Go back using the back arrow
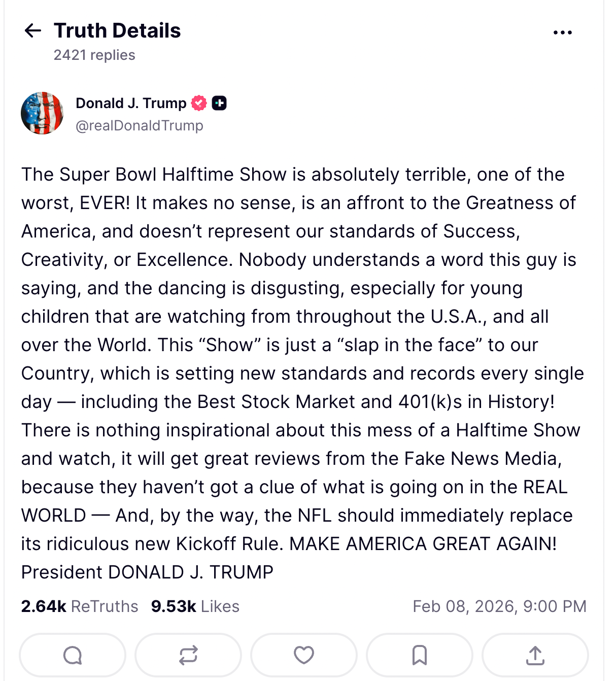 [33, 31]
